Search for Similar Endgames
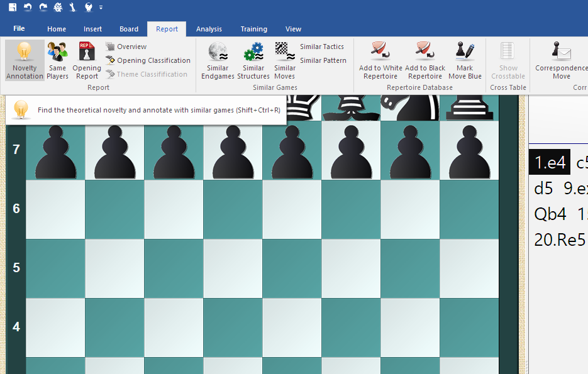 point(218,60)
